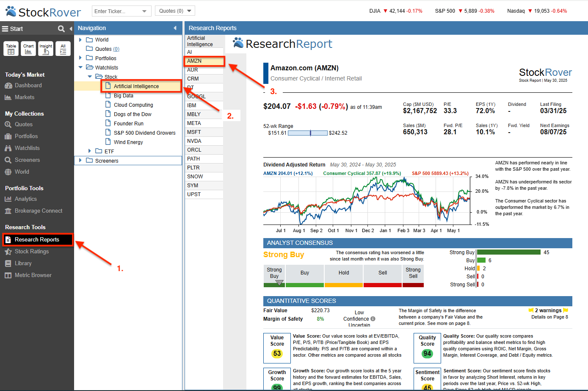Select AMZN in the ticker list

pyautogui.click(x=204, y=61)
